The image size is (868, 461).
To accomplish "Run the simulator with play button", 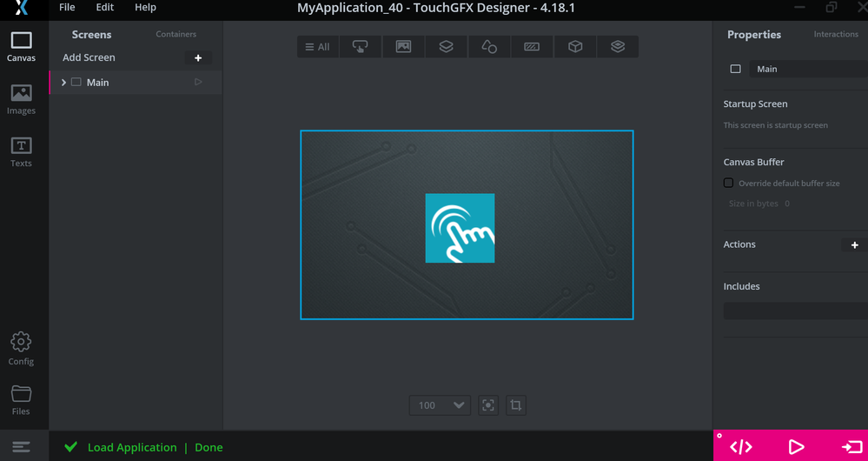I will [796, 446].
